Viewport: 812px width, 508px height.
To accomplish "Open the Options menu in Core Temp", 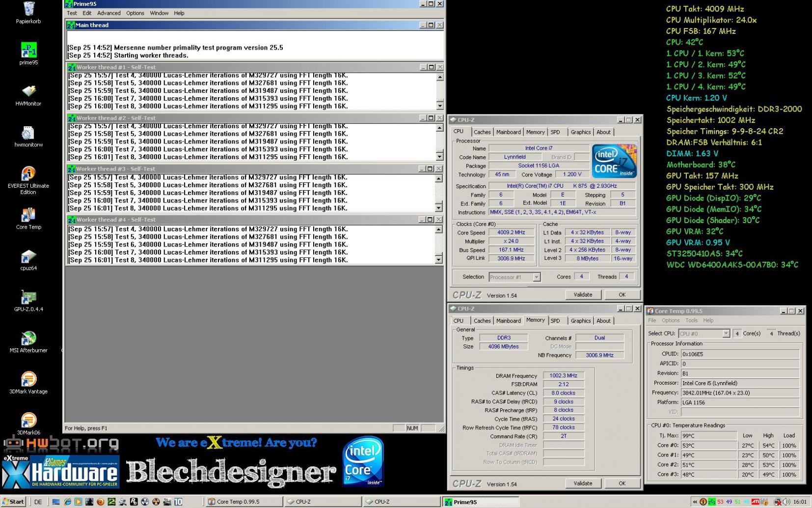I will [x=671, y=320].
